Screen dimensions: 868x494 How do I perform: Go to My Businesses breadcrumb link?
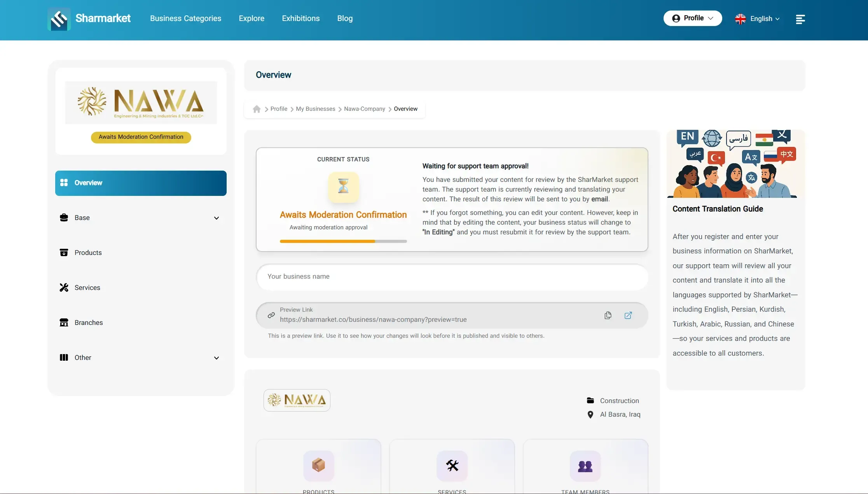coord(315,109)
